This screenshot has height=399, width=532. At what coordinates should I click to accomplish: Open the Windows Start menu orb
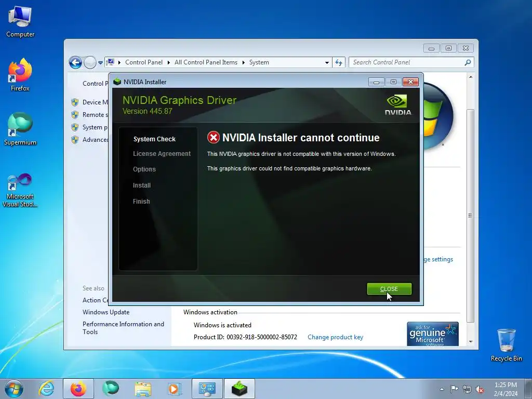pos(14,389)
